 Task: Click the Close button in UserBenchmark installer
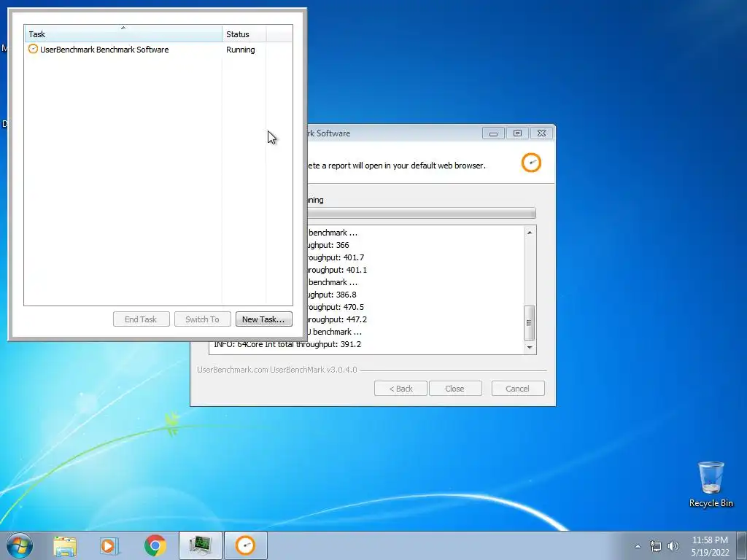(455, 389)
